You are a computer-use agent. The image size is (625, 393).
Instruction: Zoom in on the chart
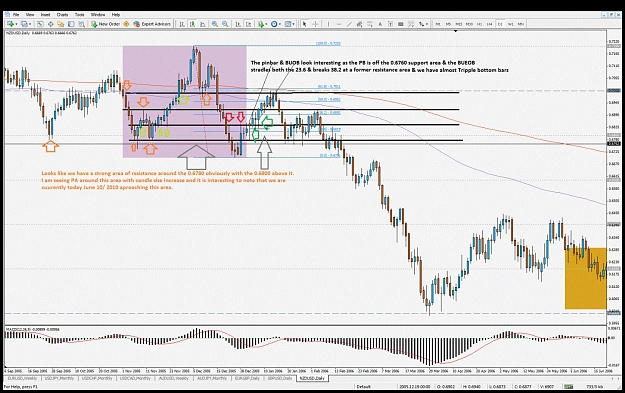pyautogui.click(x=215, y=24)
